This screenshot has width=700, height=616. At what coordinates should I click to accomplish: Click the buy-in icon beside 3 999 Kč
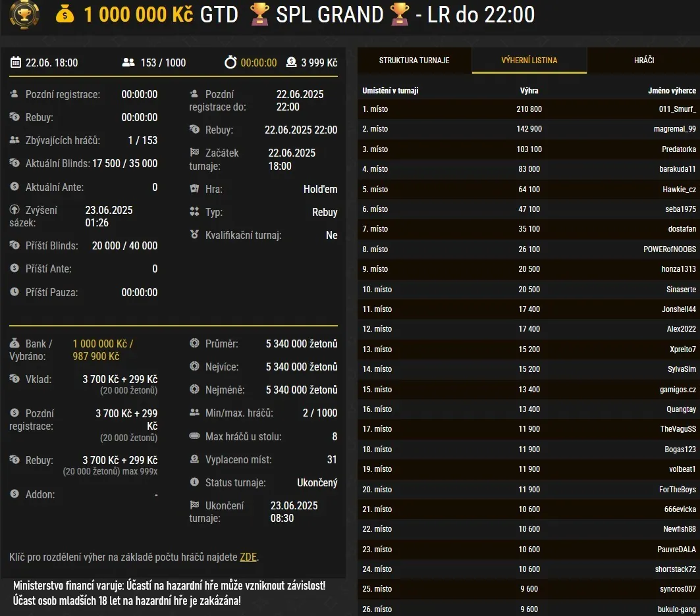coord(291,63)
